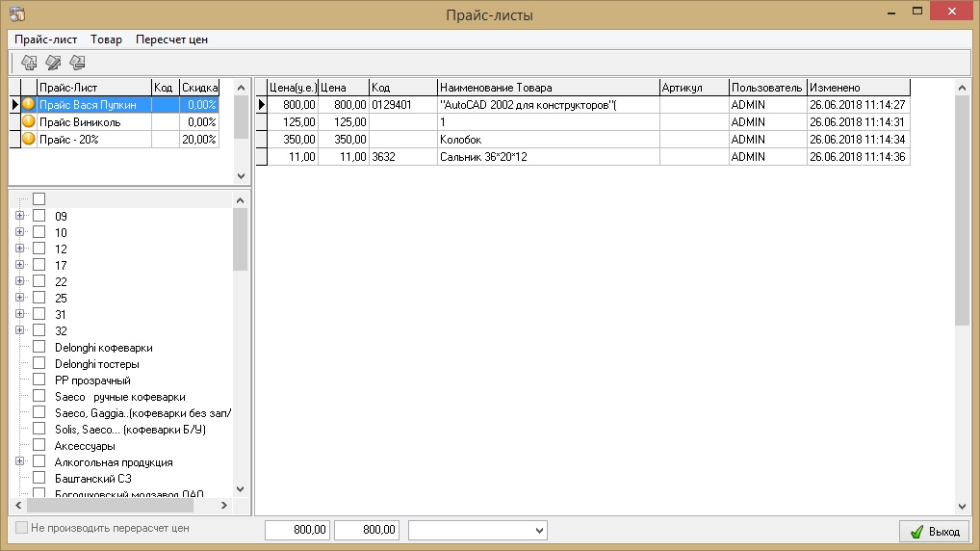
Task: Click the delete item toolbar icon
Action: pyautogui.click(x=77, y=64)
